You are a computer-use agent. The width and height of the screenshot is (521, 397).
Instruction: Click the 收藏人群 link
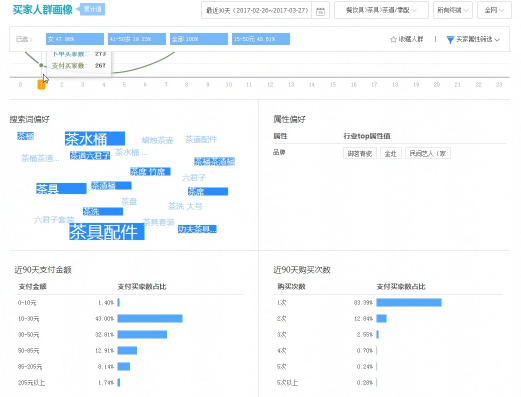click(x=411, y=39)
